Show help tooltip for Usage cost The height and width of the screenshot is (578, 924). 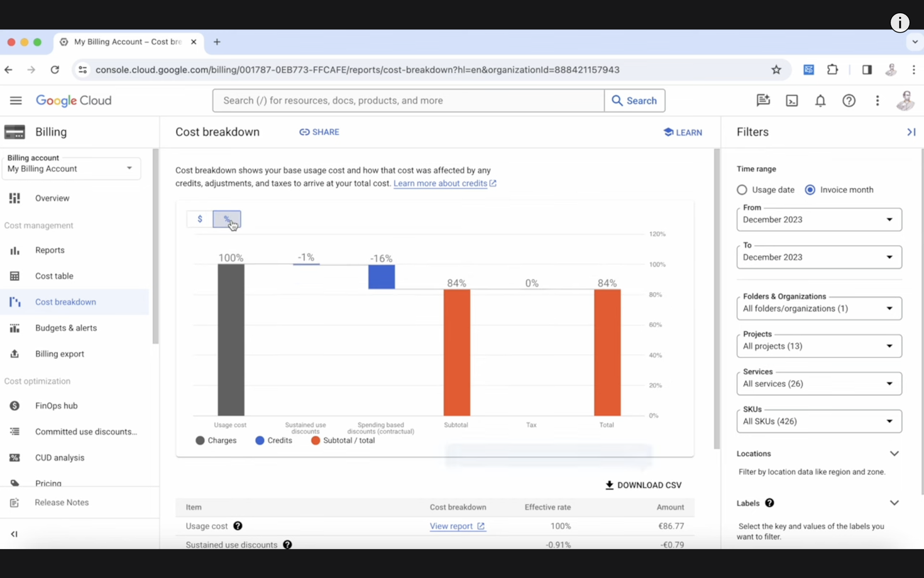238,526
